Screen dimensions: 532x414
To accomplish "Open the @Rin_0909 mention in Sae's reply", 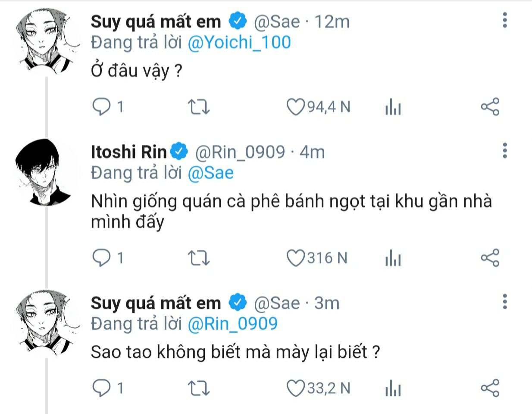I will click(x=233, y=324).
